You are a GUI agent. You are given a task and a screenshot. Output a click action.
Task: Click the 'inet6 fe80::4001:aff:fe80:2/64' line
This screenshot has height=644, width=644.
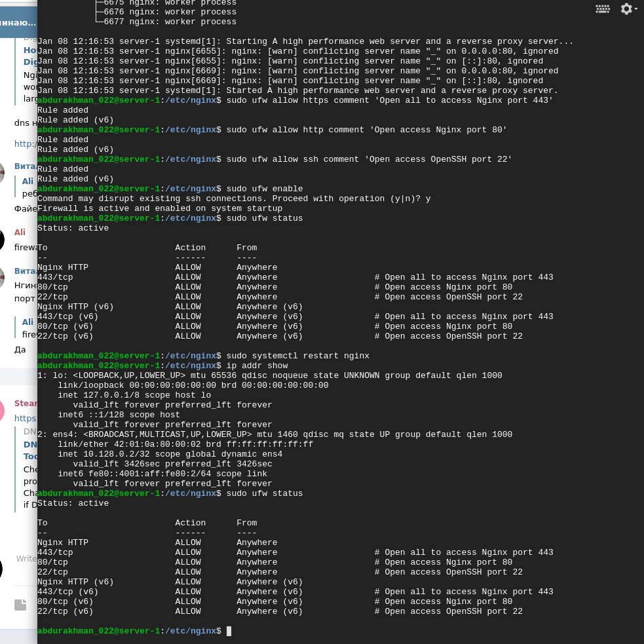pyautogui.click(x=162, y=474)
